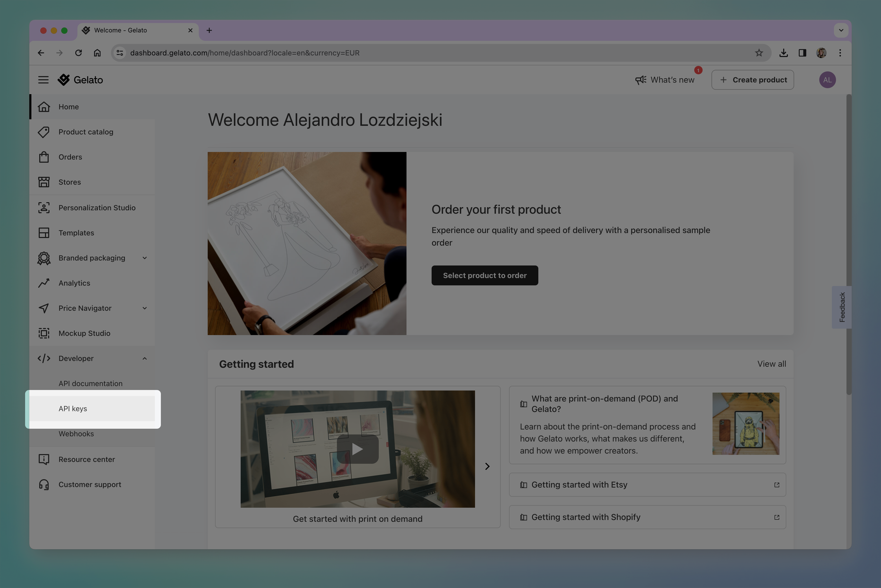881x588 pixels.
Task: Open the tab search dropdown arrow
Action: click(x=841, y=30)
